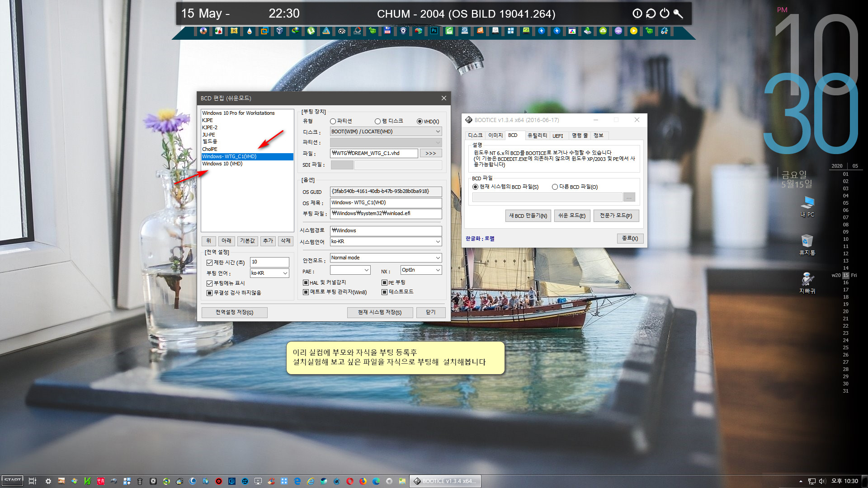Click the 현재 시스템 저장 button

380,312
